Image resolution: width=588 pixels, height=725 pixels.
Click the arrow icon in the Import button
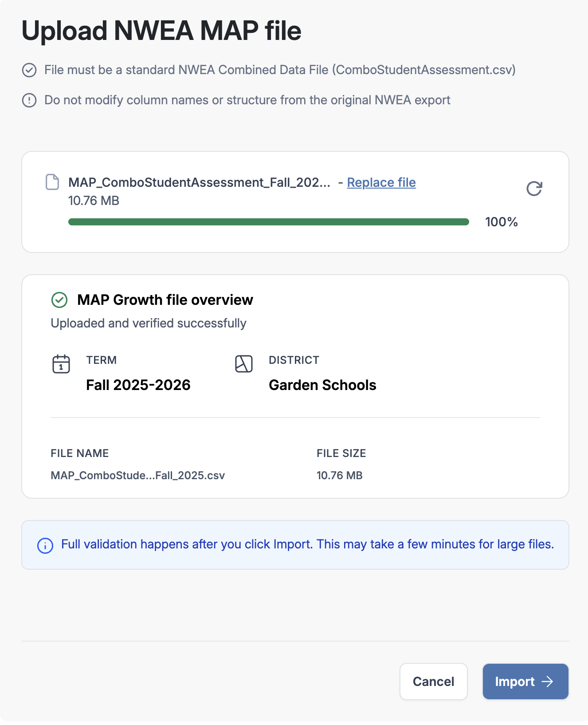tap(548, 682)
